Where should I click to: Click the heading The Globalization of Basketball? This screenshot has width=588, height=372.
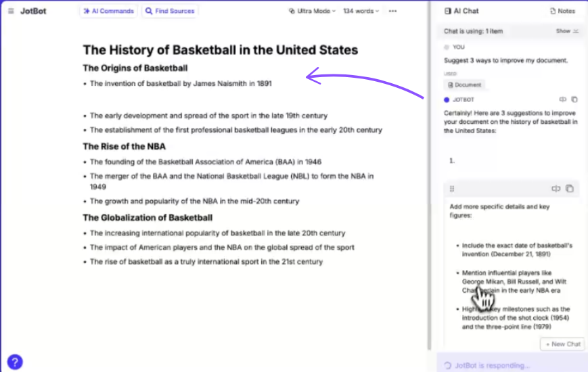click(x=148, y=218)
